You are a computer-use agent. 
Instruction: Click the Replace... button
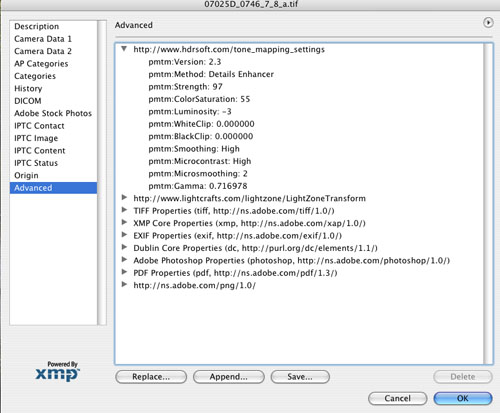[151, 377]
